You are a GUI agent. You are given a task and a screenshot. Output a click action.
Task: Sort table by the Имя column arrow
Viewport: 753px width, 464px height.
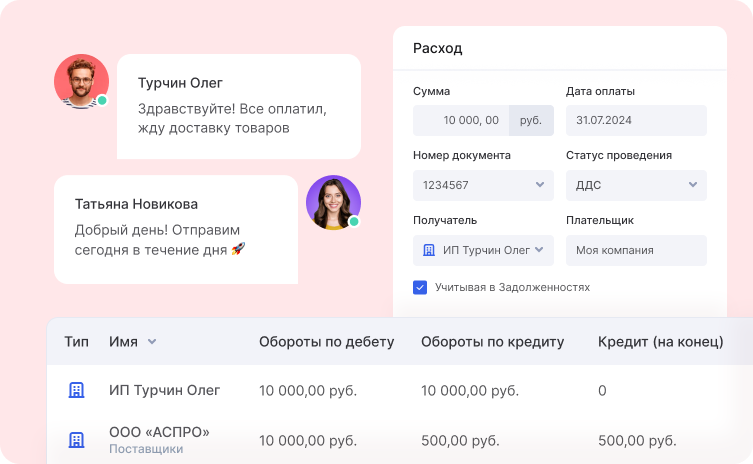click(152, 342)
